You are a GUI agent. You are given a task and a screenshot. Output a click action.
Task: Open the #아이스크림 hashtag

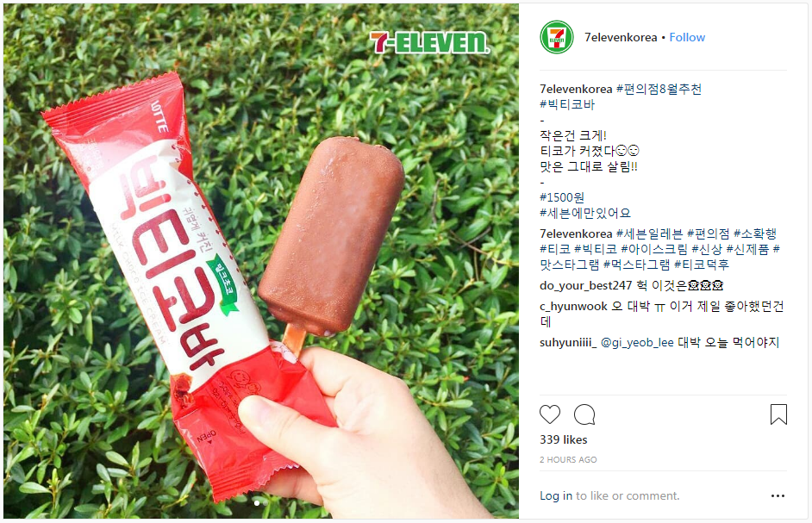[654, 250]
